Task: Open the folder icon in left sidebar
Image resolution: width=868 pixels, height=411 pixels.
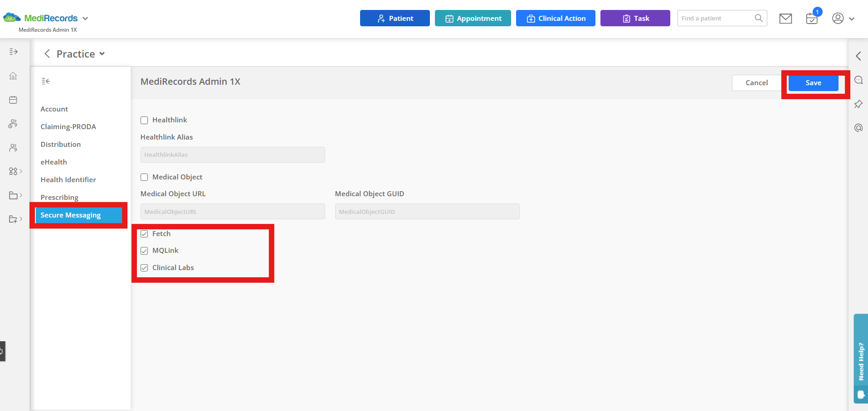Action: click(x=13, y=195)
